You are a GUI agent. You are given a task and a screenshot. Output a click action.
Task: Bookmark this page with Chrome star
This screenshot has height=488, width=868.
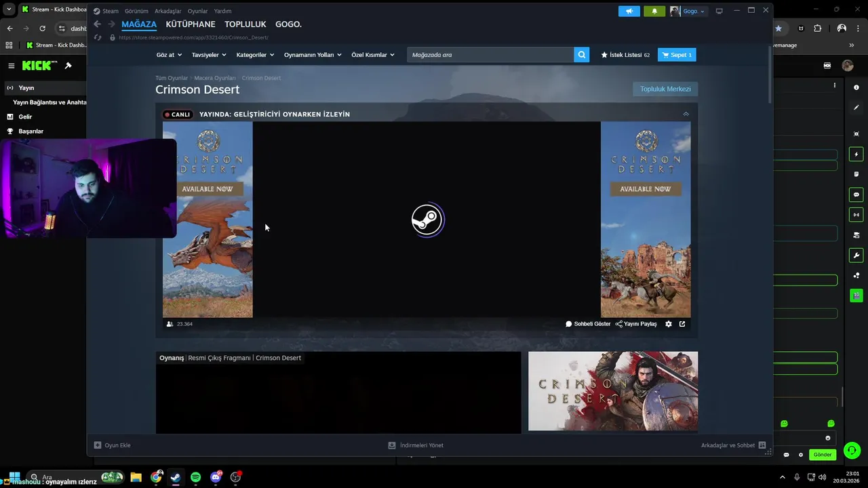[778, 28]
